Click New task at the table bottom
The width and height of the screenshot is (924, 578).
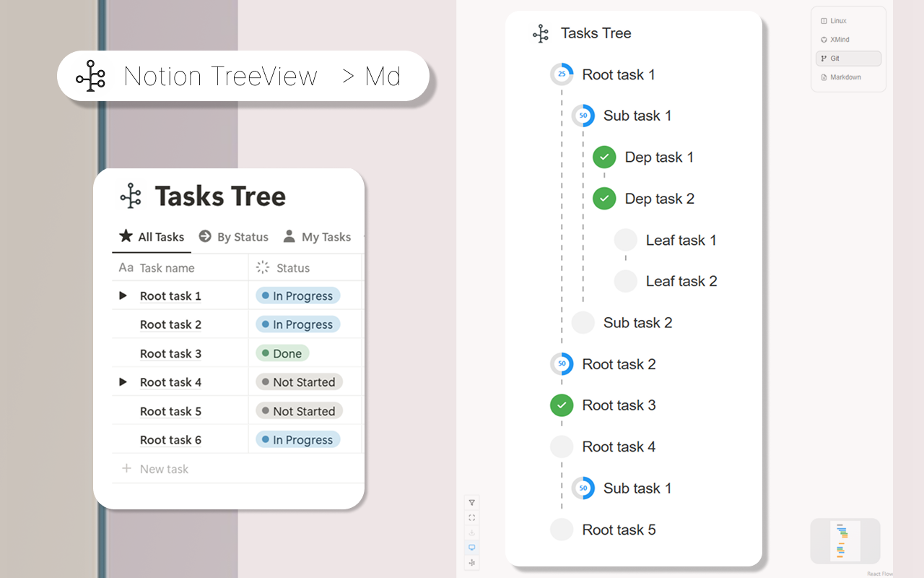click(x=154, y=469)
